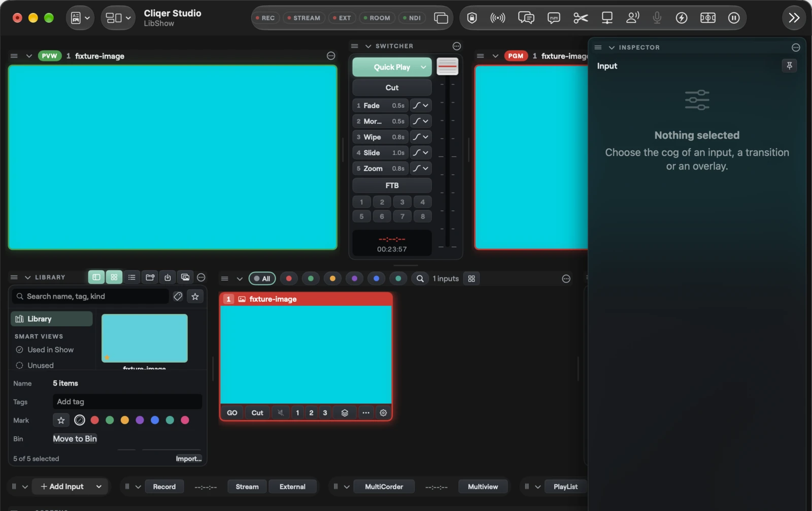
Task: Toggle the NDI output button
Action: pos(412,18)
